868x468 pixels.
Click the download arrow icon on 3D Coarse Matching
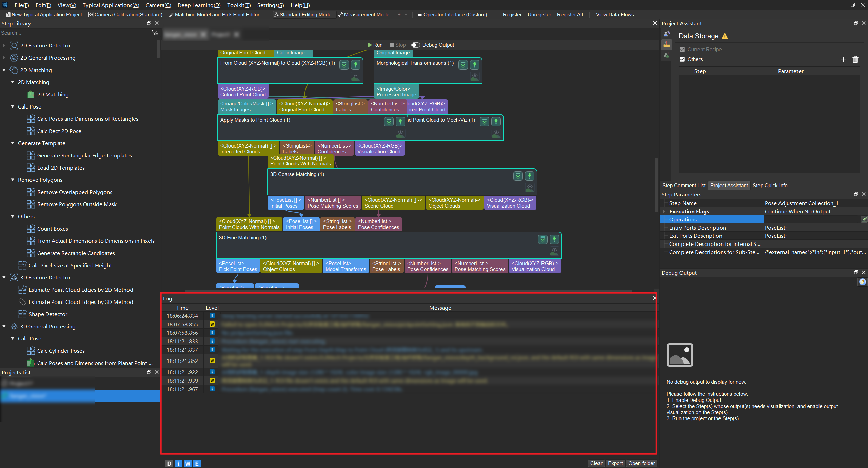tap(529, 176)
